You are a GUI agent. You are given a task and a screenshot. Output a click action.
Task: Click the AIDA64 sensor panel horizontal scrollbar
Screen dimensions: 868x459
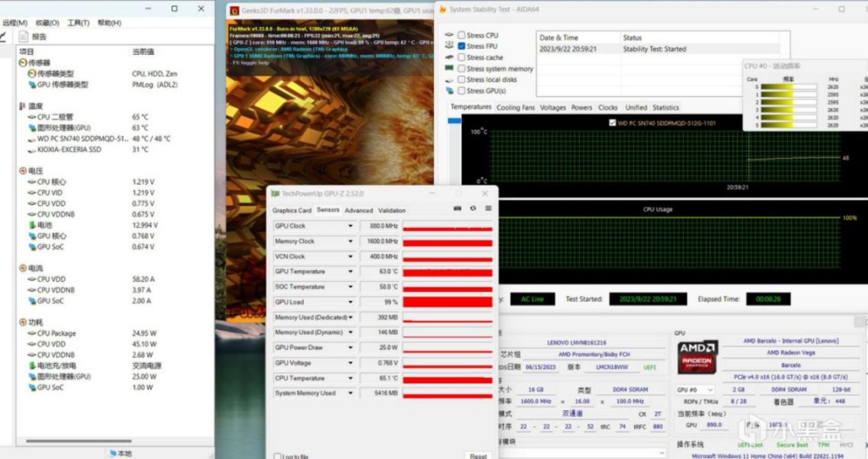coord(78,441)
